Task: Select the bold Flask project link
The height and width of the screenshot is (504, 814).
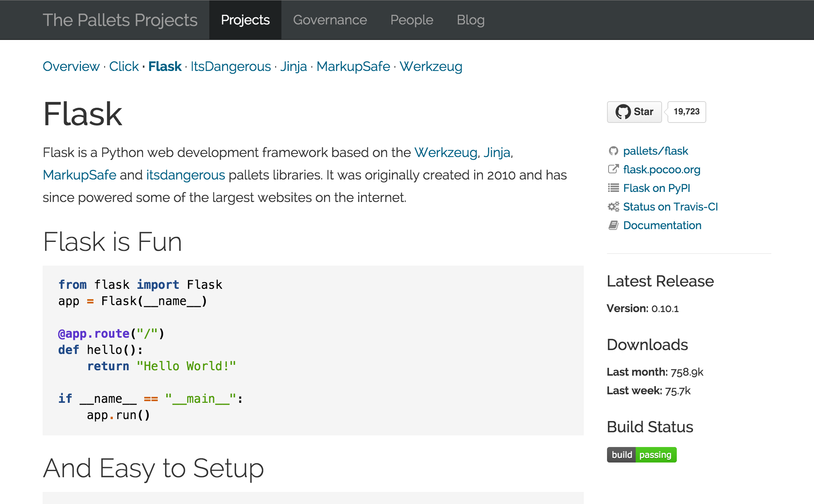Action: pyautogui.click(x=165, y=66)
